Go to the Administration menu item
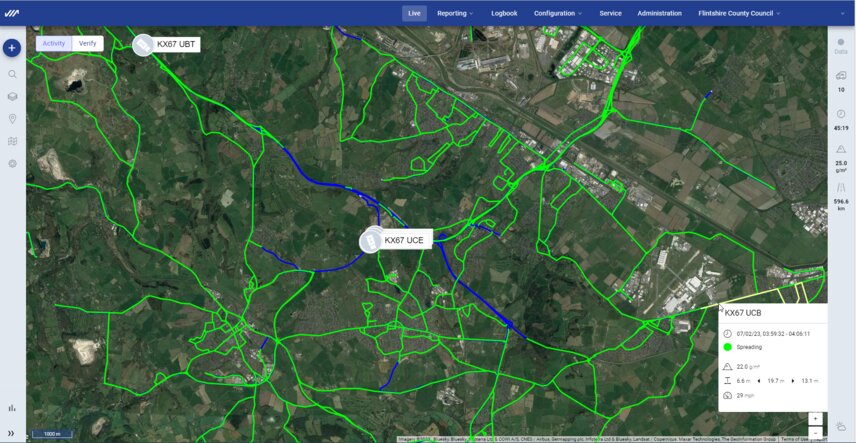Screen dimensions: 856x443 point(659,14)
